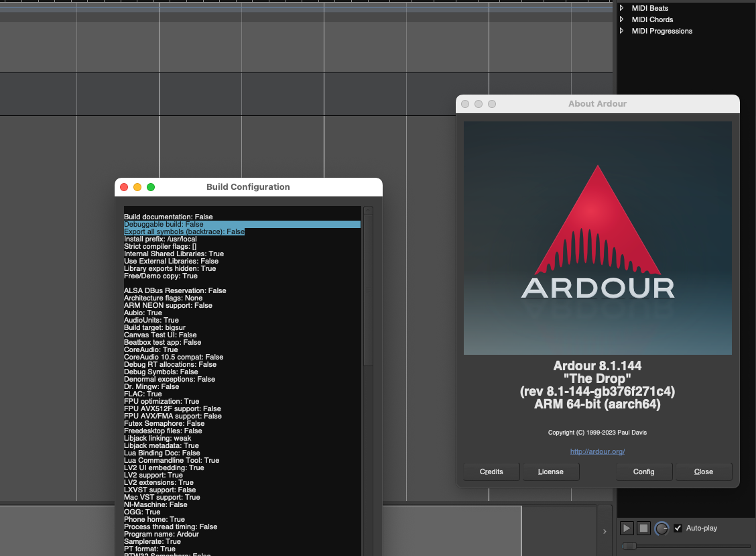756x556 pixels.
Task: Close the Build Configuration window
Action: coord(124,187)
